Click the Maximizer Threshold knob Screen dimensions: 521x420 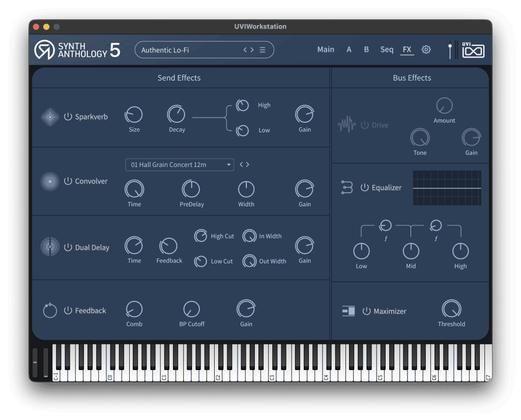click(x=452, y=309)
